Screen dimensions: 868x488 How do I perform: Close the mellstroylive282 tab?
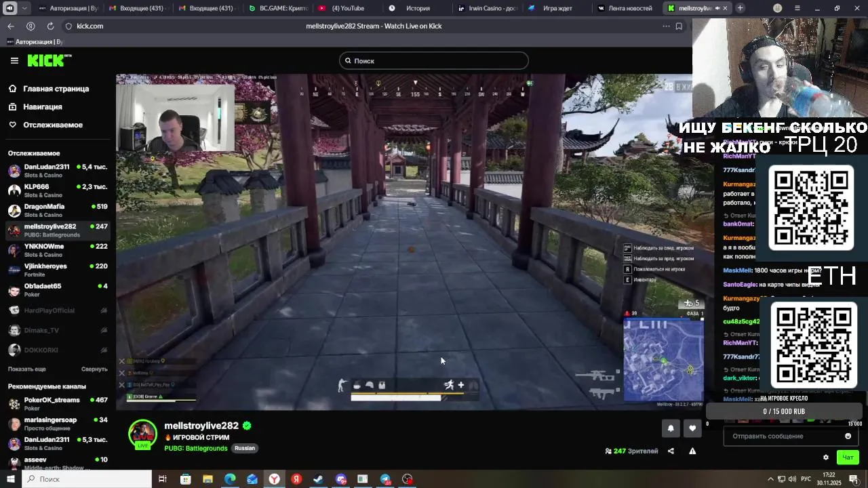tap(725, 8)
